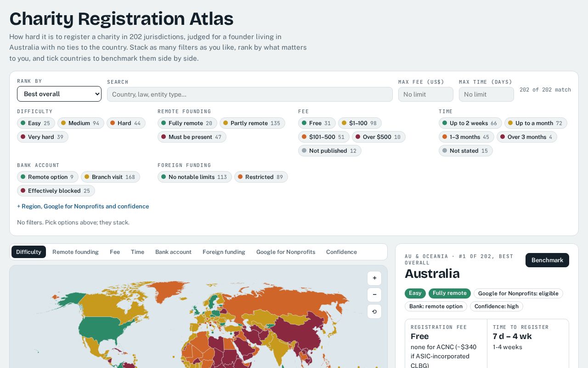Image resolution: width=588 pixels, height=368 pixels.
Task: Focus the Search country field
Action: pos(250,94)
